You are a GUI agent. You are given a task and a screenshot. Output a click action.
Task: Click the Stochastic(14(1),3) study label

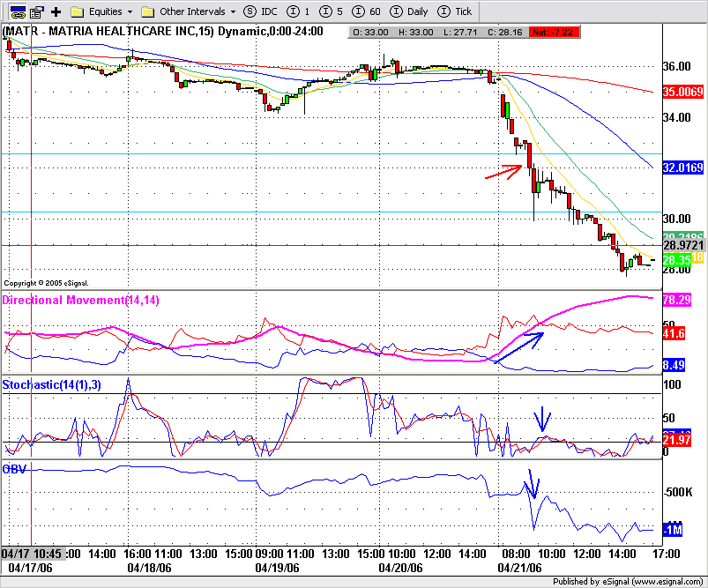click(x=51, y=384)
